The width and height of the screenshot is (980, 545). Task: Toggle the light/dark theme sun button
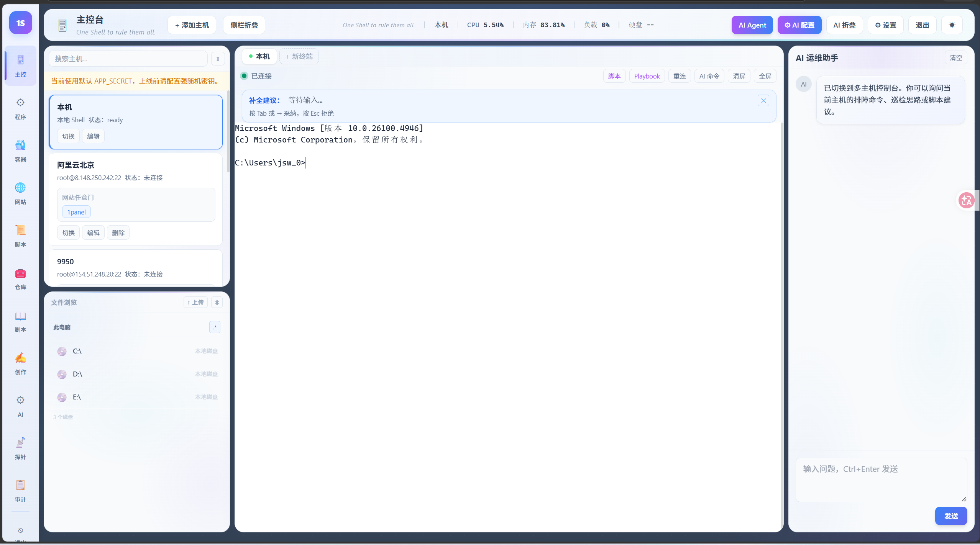click(952, 25)
